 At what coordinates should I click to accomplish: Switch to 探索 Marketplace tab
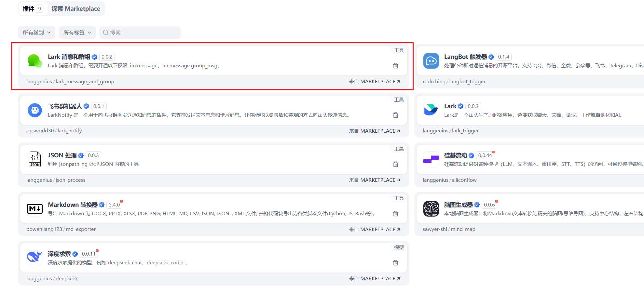(76, 9)
